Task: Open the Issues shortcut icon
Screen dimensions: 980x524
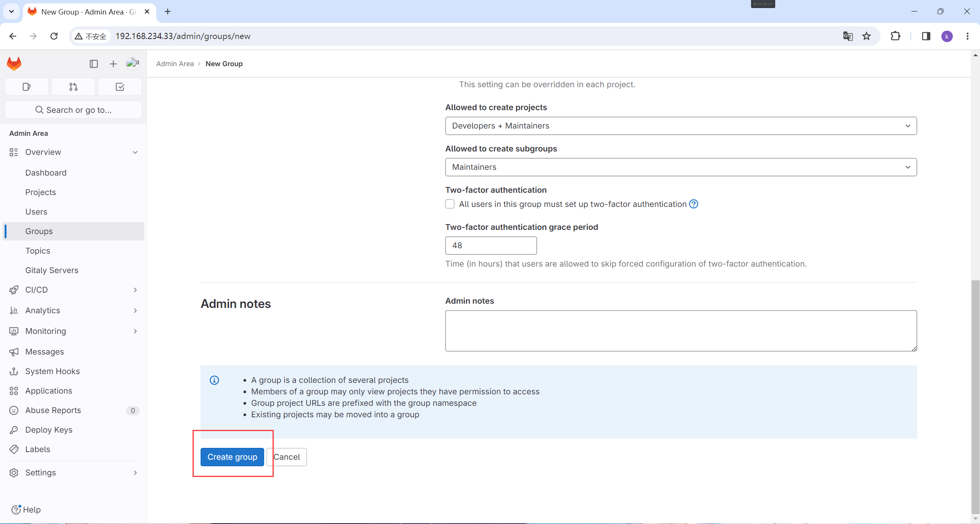Action: [x=26, y=87]
